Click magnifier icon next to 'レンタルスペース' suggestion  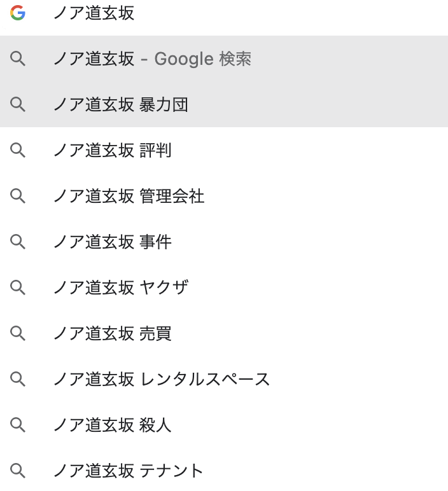[18, 379]
